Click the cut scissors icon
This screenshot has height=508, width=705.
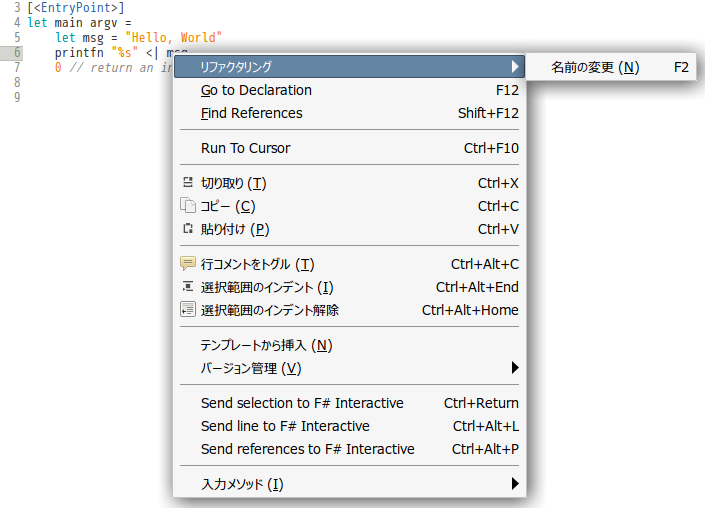tap(188, 182)
